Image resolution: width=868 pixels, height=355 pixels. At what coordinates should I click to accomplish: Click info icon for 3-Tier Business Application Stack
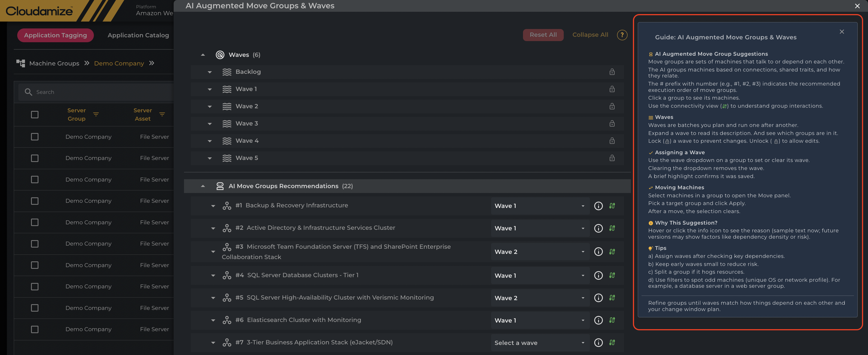tap(598, 343)
